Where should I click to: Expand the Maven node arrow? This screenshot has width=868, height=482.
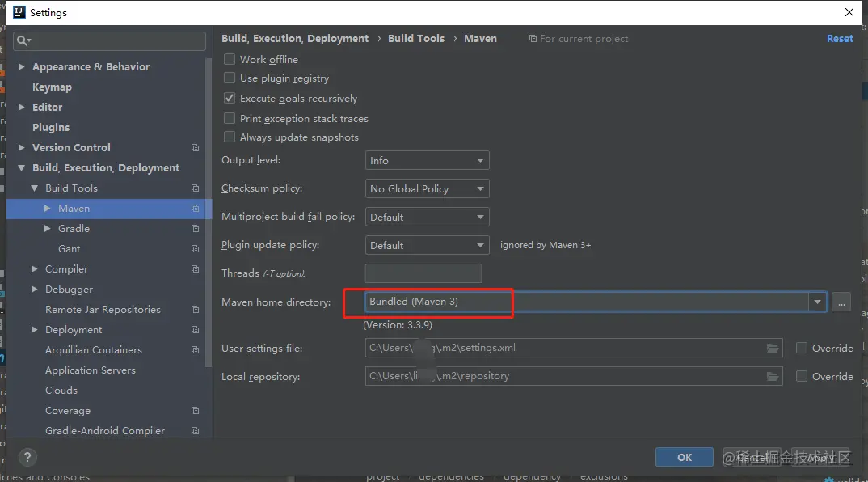click(47, 209)
